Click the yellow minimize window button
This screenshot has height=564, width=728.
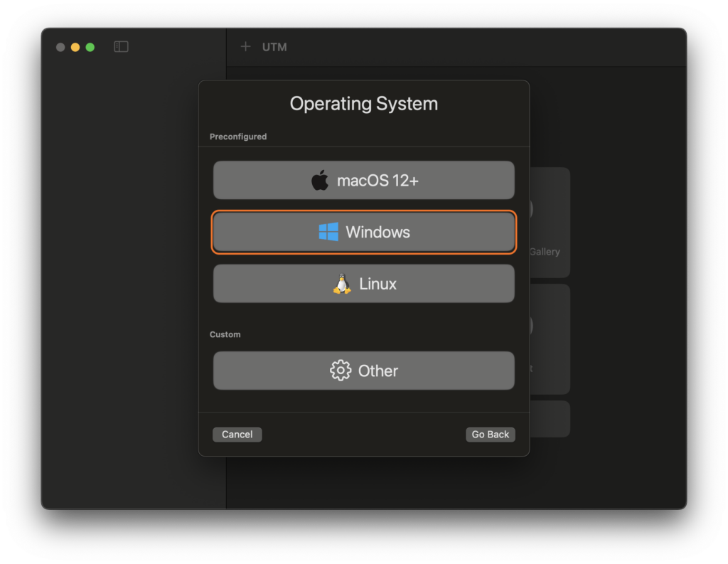tap(75, 47)
